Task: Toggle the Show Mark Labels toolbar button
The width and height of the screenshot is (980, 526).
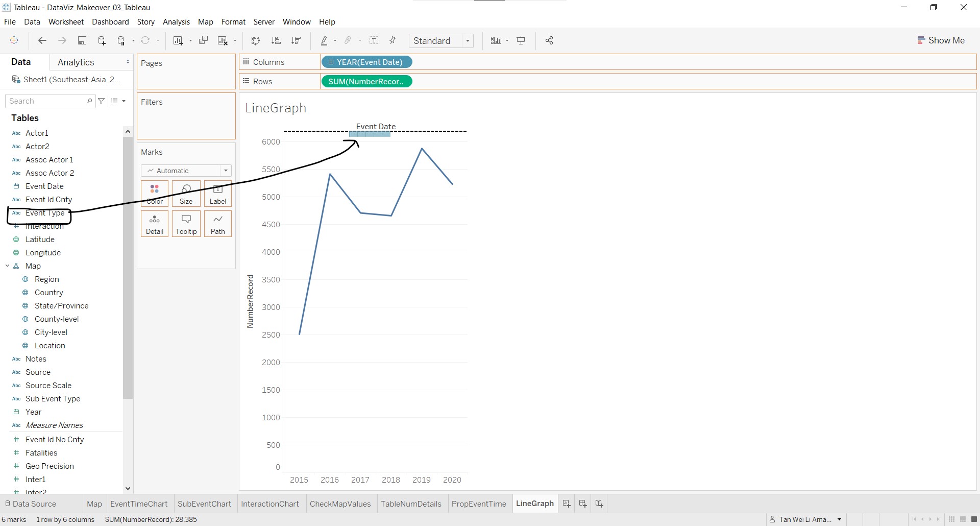Action: pyautogui.click(x=374, y=41)
